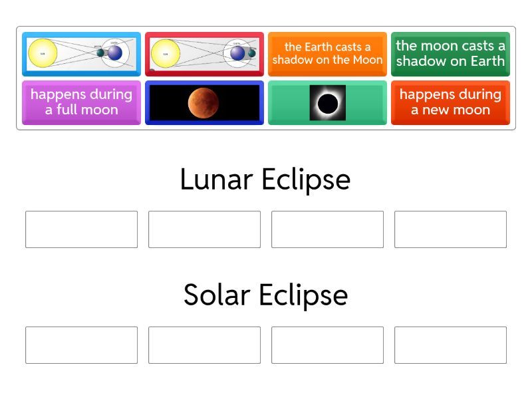532x399 pixels.
Task: Click the yellow sun in the blue-bordered diagram
Action: click(43, 53)
